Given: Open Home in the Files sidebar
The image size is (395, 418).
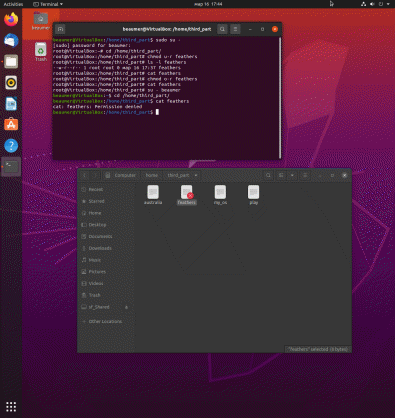Looking at the screenshot, I should tap(106, 213).
